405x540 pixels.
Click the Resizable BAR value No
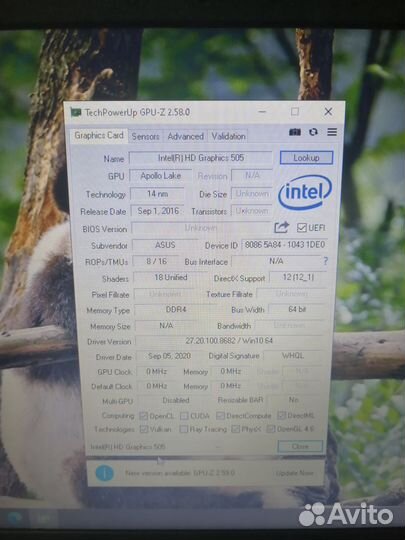click(294, 399)
